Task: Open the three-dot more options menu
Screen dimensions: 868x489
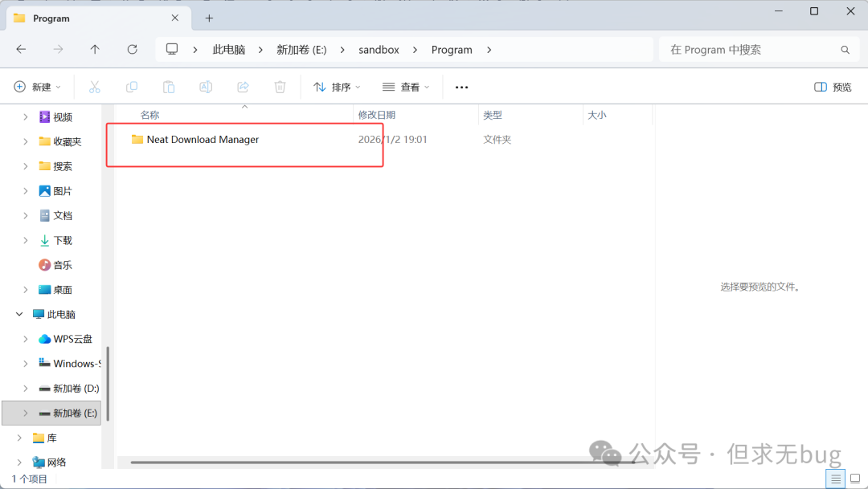Action: point(461,87)
